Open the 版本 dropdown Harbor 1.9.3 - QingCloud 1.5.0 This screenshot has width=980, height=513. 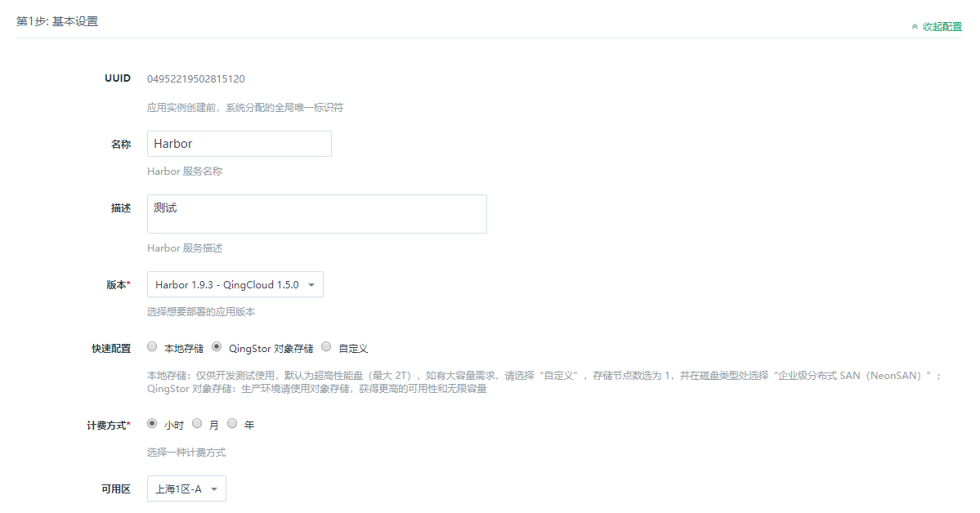click(235, 284)
